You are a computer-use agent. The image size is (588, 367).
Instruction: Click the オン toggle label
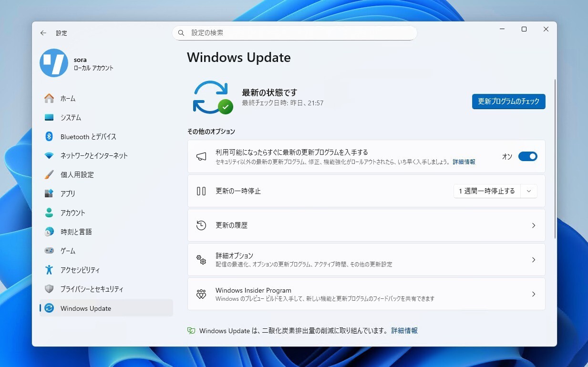click(507, 156)
